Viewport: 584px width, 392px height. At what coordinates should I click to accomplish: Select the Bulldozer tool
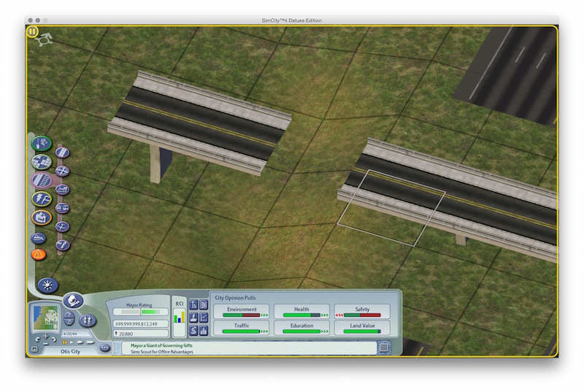click(39, 237)
